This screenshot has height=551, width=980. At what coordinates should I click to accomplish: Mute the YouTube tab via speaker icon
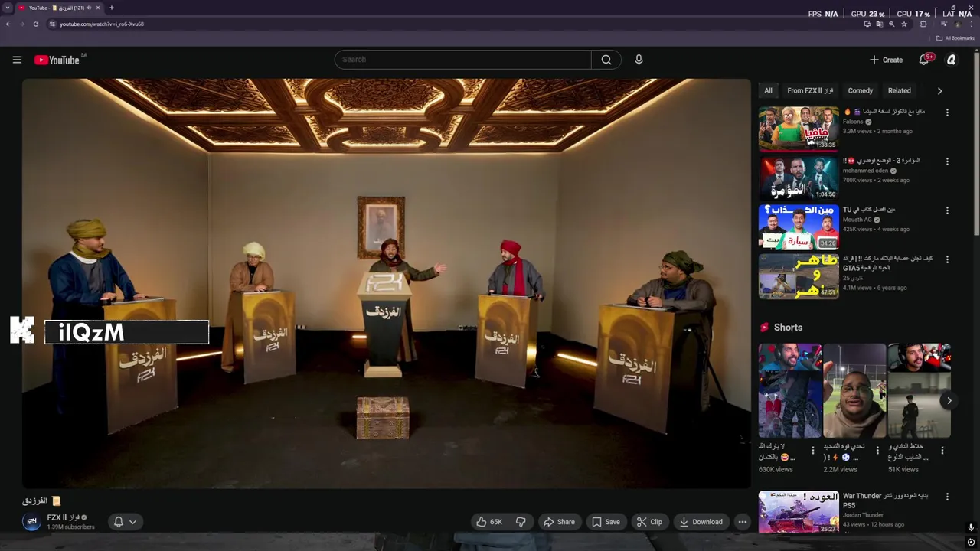coord(89,8)
